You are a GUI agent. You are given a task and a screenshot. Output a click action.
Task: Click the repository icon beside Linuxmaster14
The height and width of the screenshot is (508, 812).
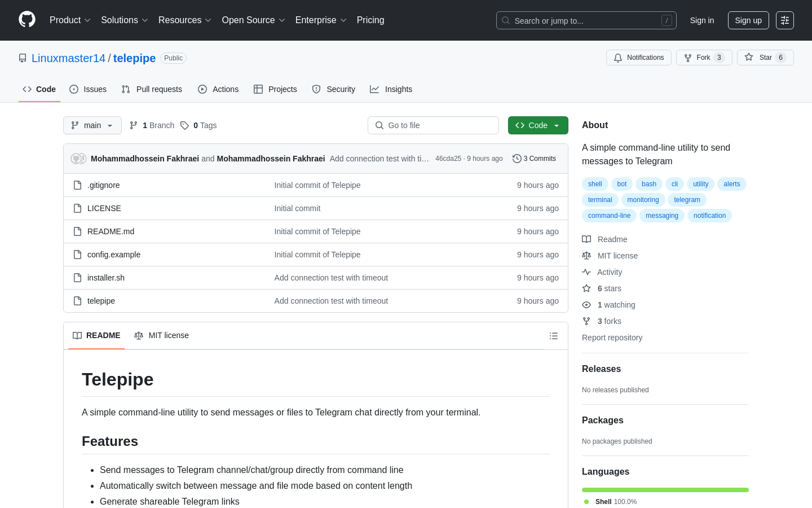coord(23,58)
